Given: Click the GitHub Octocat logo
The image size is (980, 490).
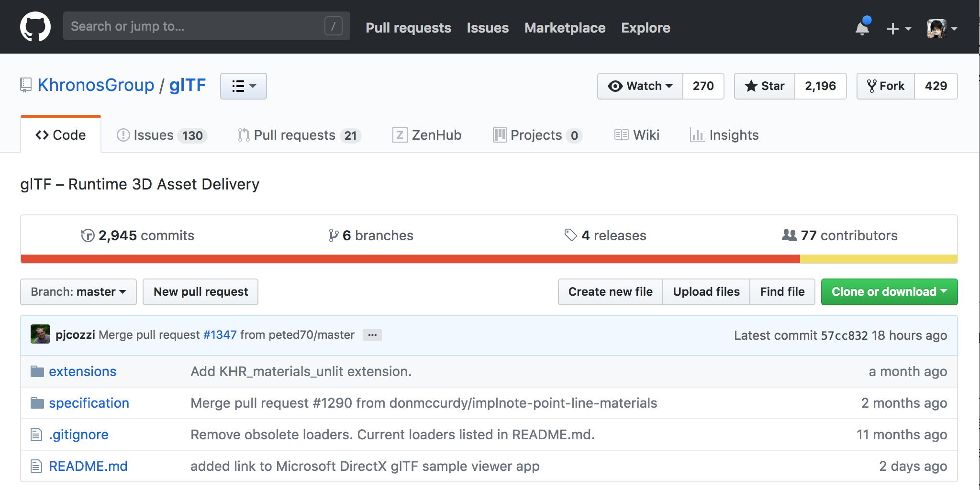Looking at the screenshot, I should click(35, 27).
